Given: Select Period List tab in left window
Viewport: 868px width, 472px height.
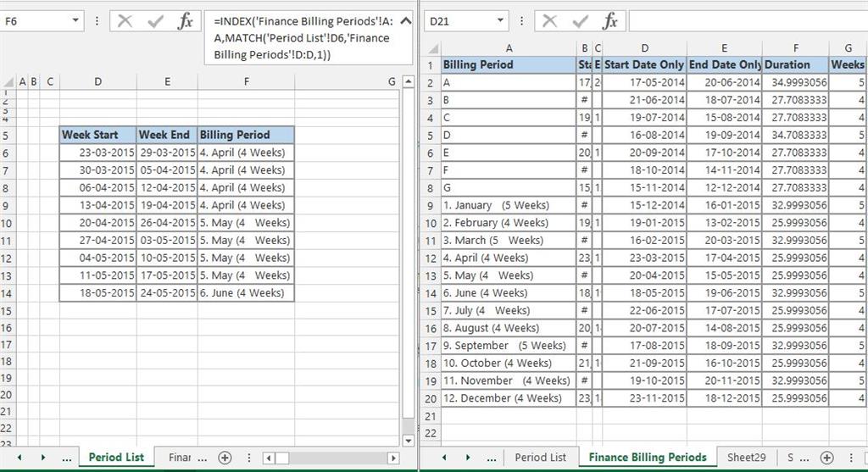Looking at the screenshot, I should point(116,457).
